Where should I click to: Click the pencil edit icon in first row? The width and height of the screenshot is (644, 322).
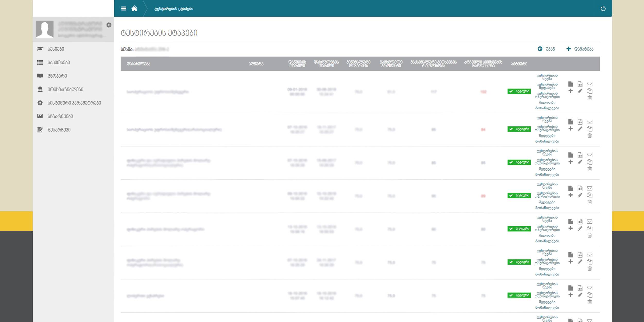click(x=580, y=91)
